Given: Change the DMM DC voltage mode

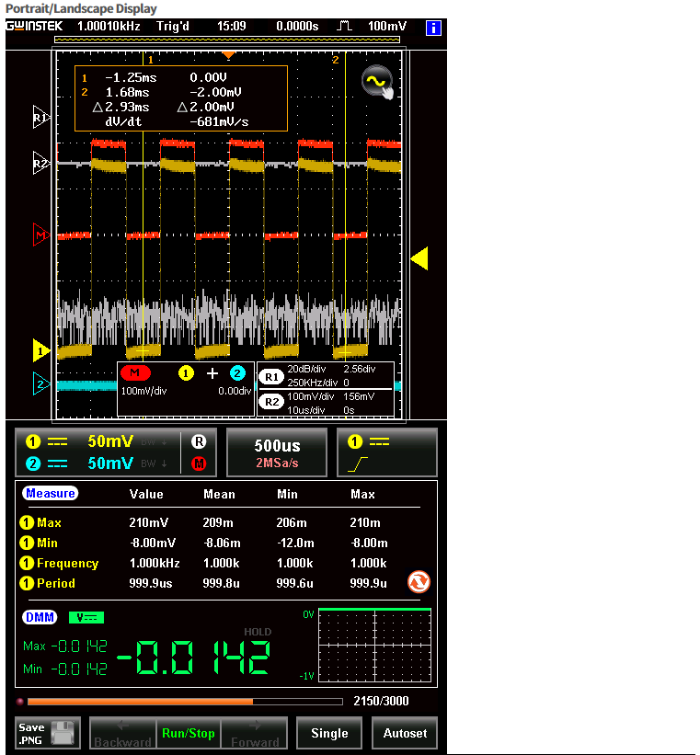Looking at the screenshot, I should 86,617.
